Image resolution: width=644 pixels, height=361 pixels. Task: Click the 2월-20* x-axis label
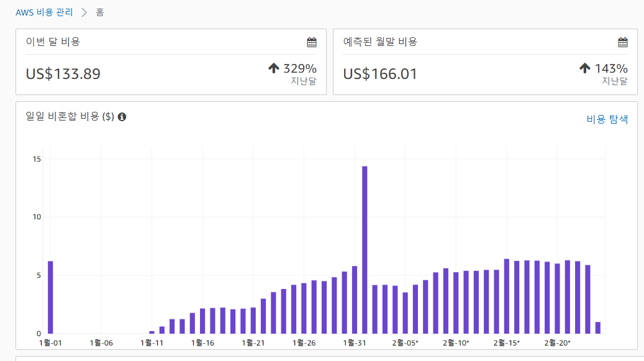pos(557,343)
